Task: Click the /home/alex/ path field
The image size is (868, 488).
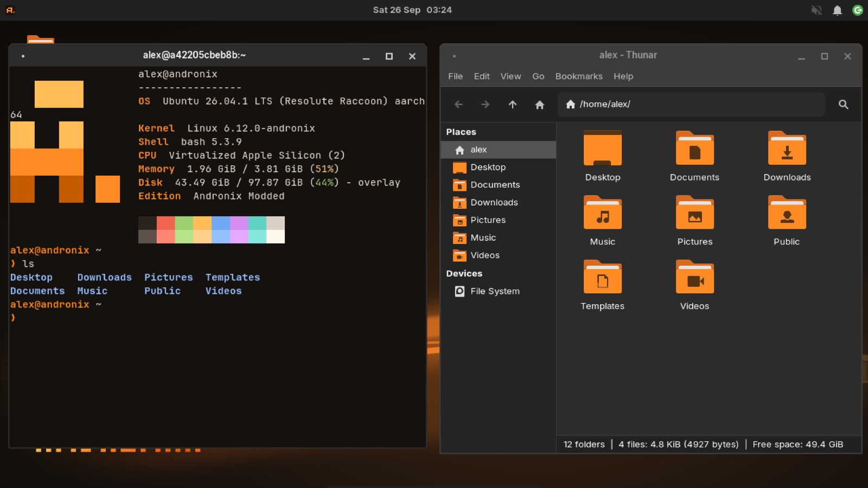Action: pos(692,104)
